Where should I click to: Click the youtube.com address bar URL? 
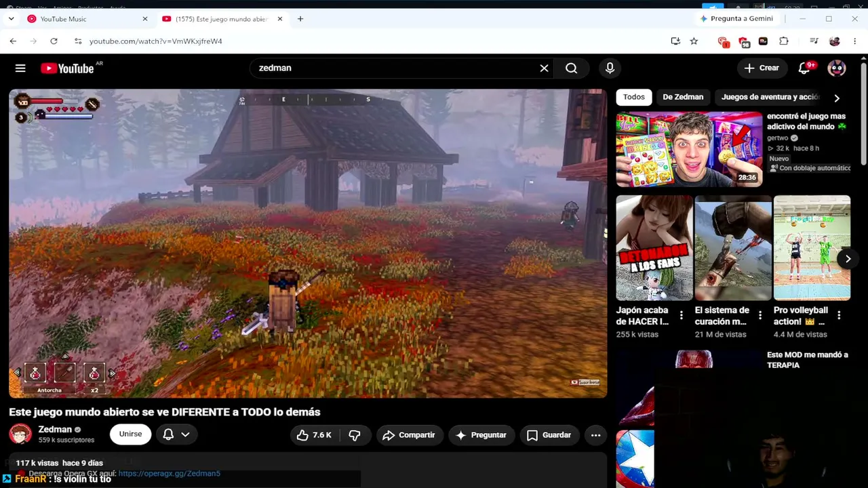coord(156,41)
